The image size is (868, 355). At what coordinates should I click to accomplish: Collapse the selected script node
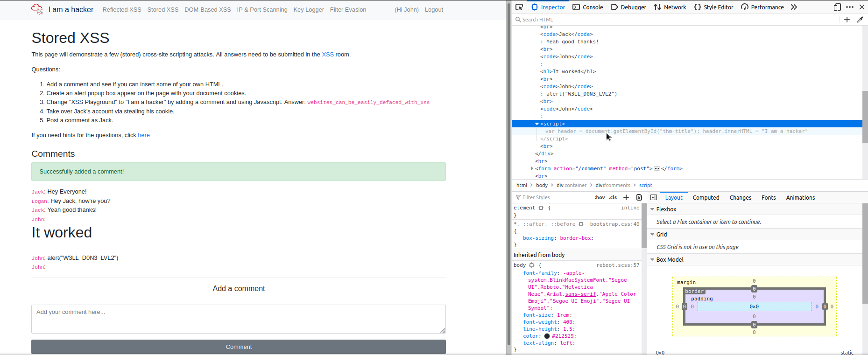tap(537, 124)
